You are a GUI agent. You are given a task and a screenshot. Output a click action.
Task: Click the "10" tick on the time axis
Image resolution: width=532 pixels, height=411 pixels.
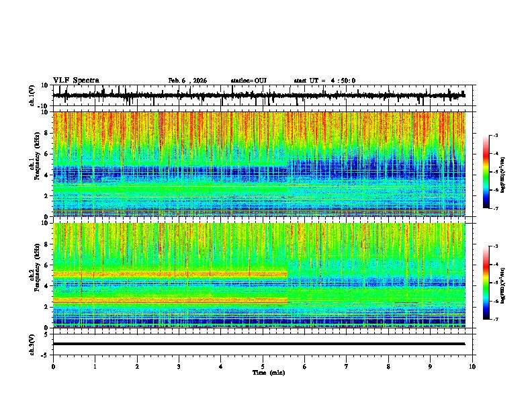point(472,367)
